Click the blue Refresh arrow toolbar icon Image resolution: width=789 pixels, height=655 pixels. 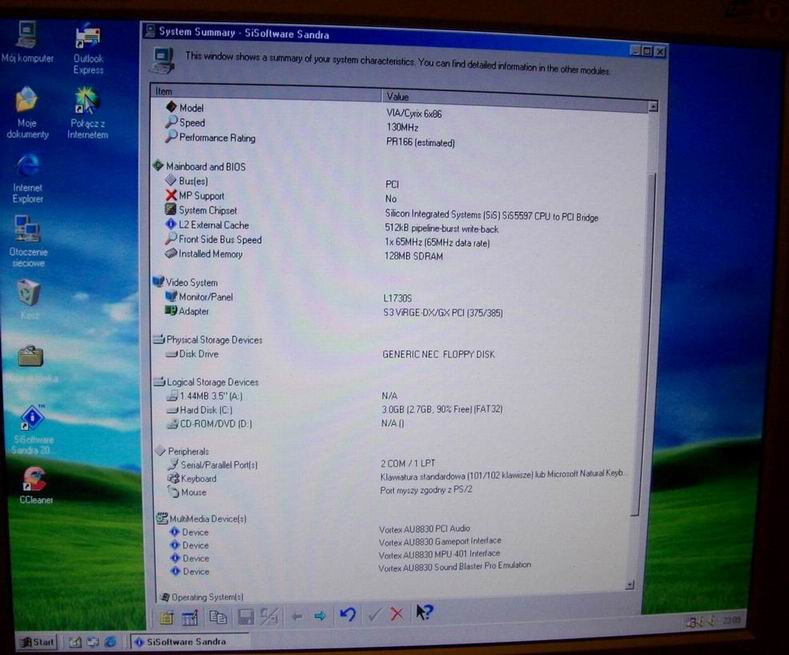[348, 615]
